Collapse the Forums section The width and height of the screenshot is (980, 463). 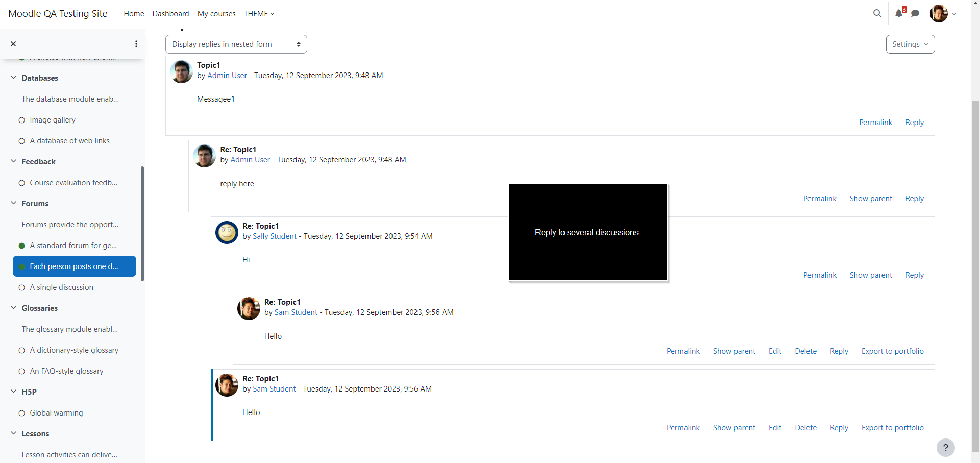point(13,203)
